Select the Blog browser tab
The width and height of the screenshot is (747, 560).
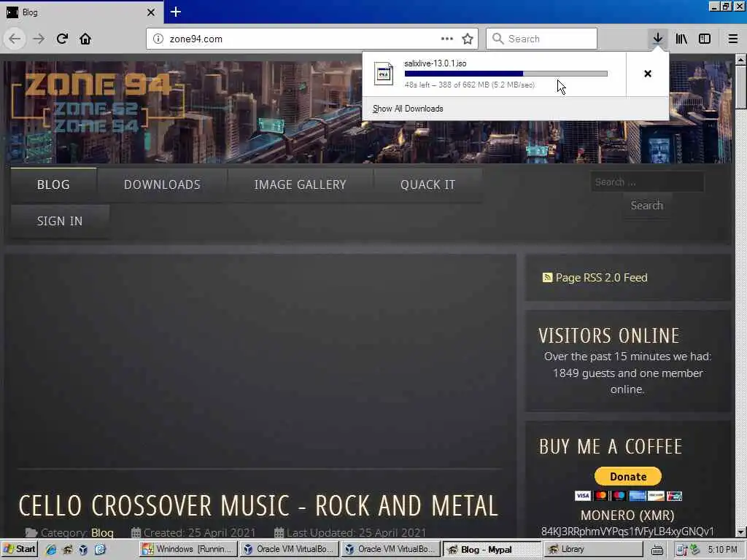coord(82,12)
